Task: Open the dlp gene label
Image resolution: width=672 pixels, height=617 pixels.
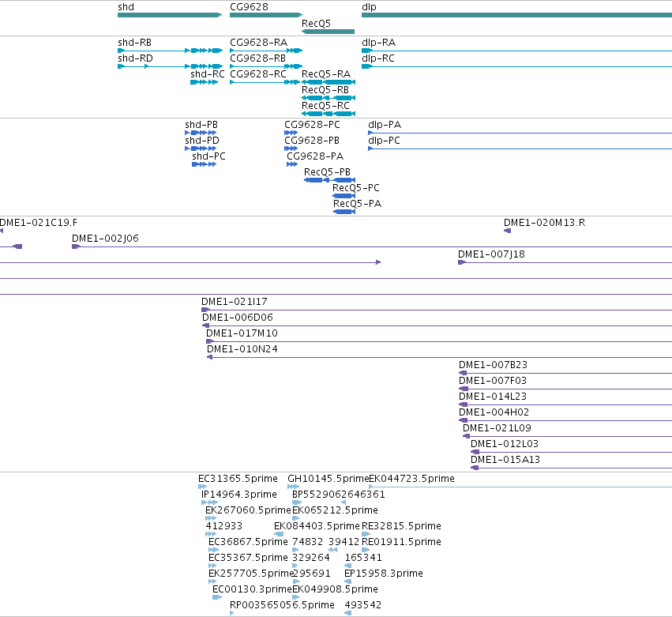Action: 369,7
